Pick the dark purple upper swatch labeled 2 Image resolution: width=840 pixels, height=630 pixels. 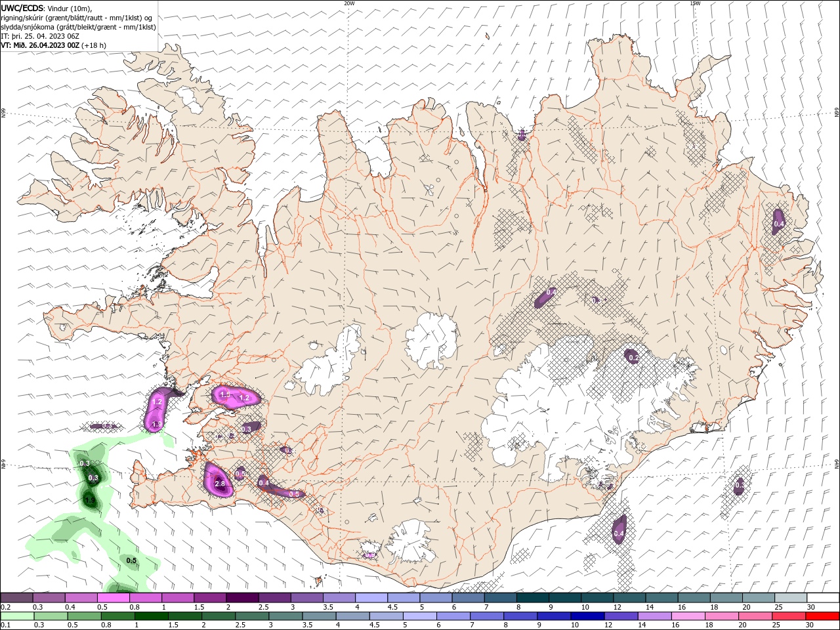[242, 597]
